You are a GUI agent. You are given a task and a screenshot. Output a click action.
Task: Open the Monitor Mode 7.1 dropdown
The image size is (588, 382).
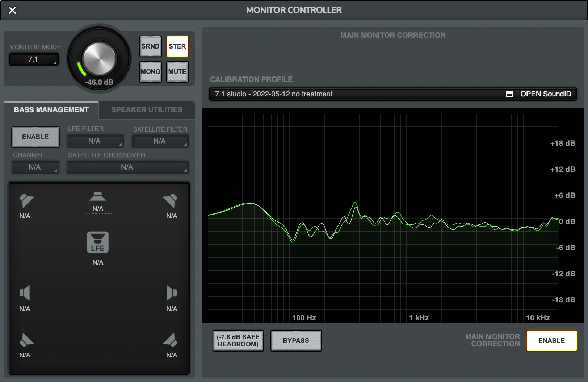(34, 59)
